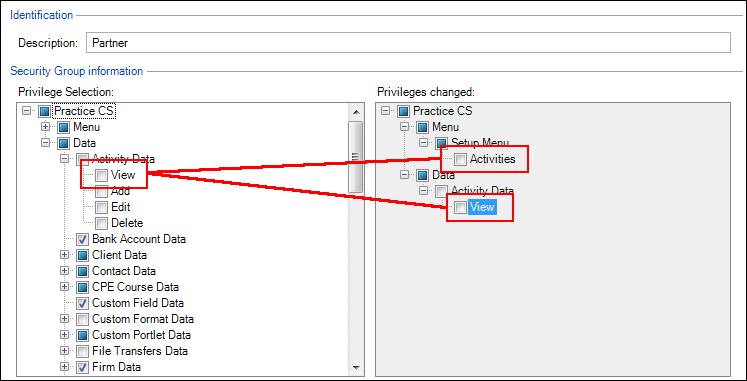Viewport: 747px width, 381px height.
Task: Expand the Firm Data node
Action: tap(65, 367)
